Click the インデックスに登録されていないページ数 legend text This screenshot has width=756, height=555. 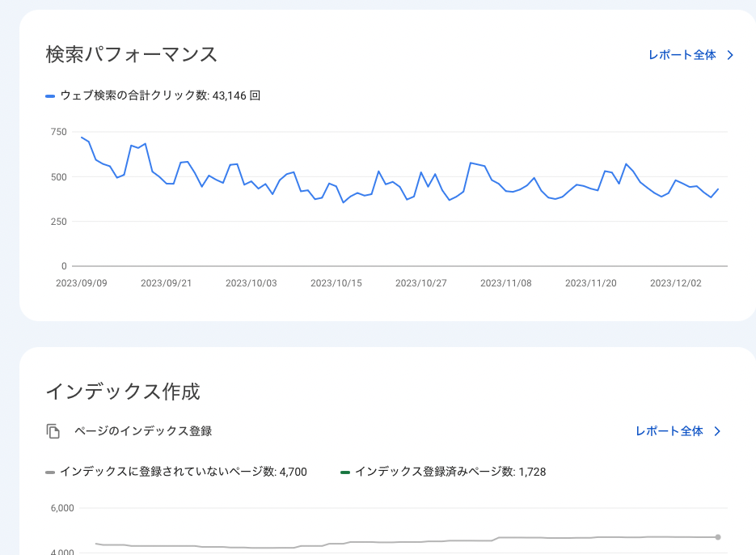tap(184, 472)
